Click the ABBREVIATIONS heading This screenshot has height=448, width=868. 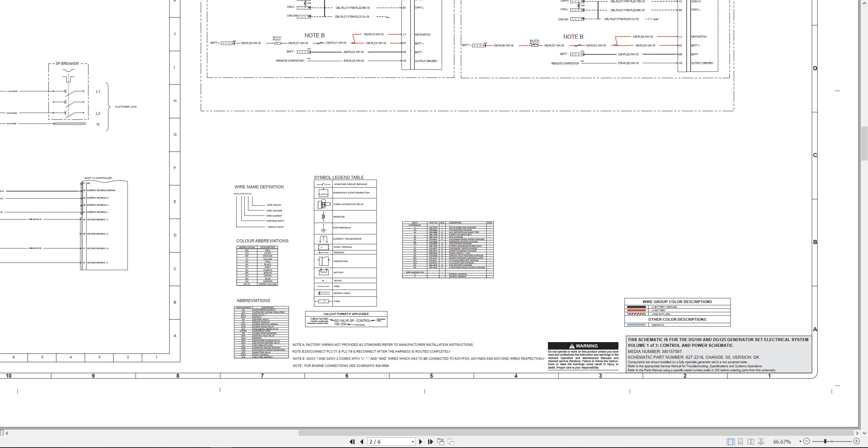(253, 300)
